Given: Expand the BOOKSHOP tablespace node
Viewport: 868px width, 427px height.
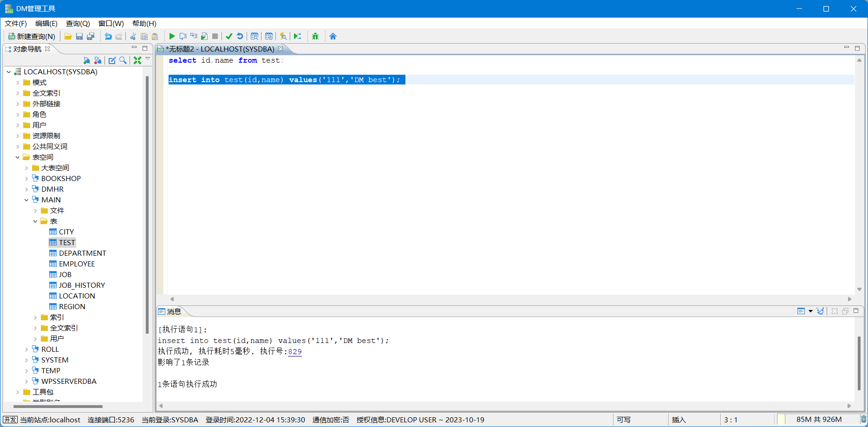Looking at the screenshot, I should point(26,179).
